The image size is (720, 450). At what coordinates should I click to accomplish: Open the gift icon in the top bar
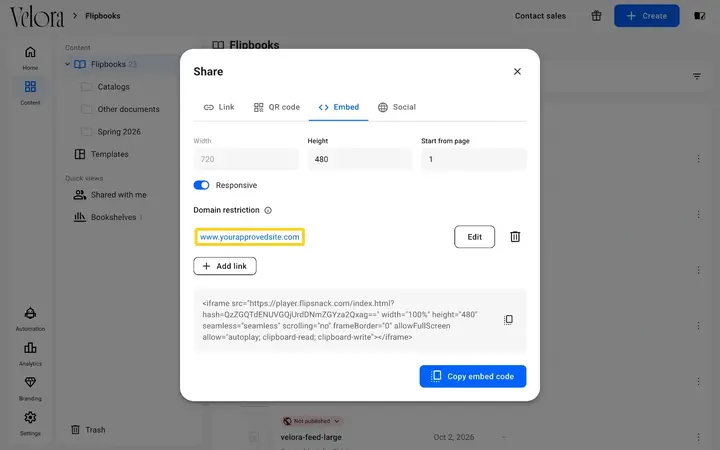tap(596, 16)
